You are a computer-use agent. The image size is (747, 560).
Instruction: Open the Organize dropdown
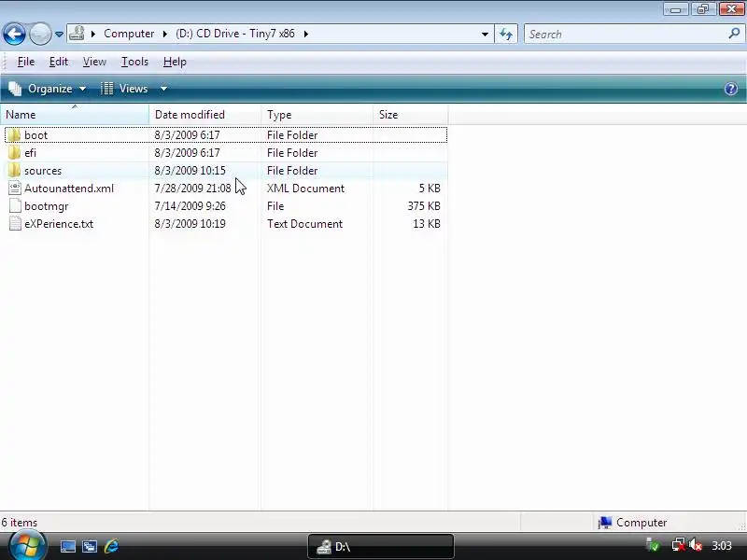48,89
